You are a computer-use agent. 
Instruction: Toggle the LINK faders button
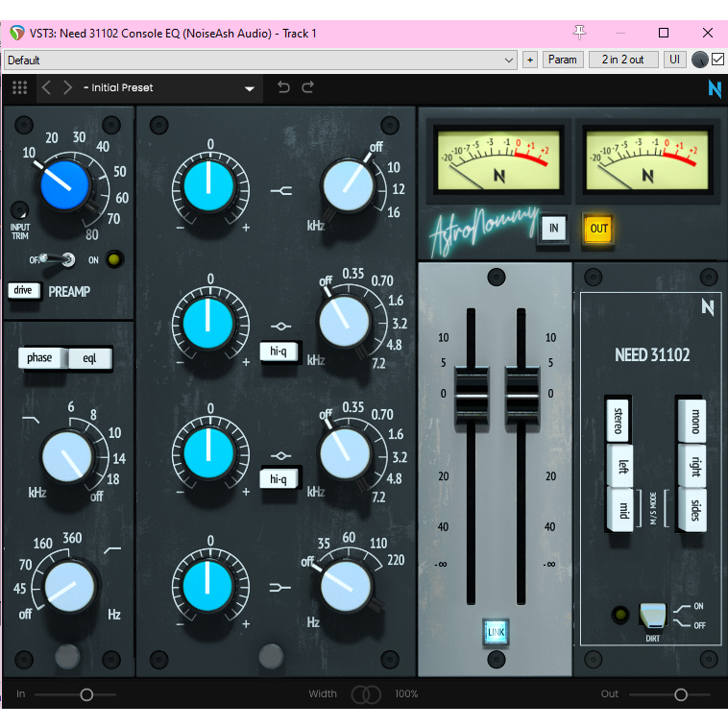tap(496, 632)
